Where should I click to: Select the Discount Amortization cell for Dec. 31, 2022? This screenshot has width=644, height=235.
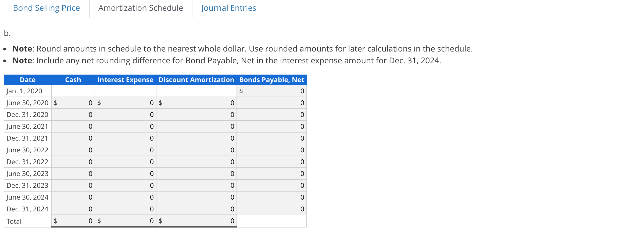[196, 162]
